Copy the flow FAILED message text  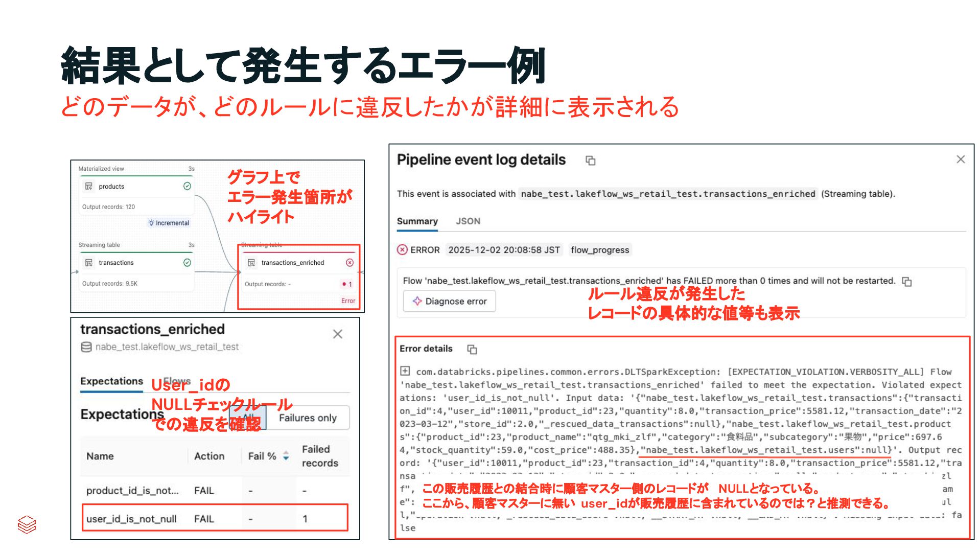point(906,282)
